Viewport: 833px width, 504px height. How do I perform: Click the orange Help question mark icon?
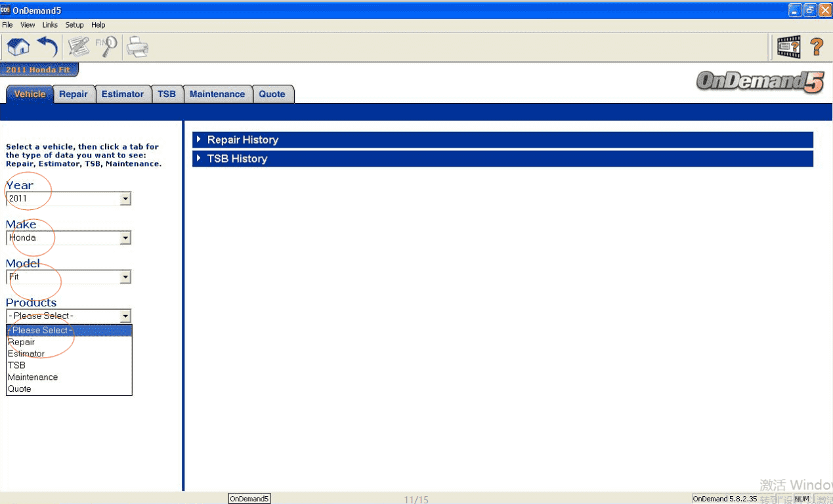817,47
